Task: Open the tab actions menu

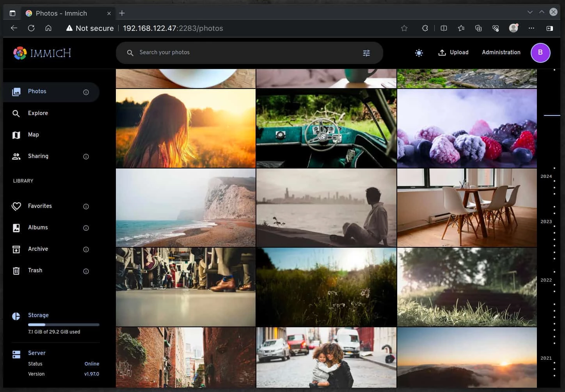Action: click(12, 13)
